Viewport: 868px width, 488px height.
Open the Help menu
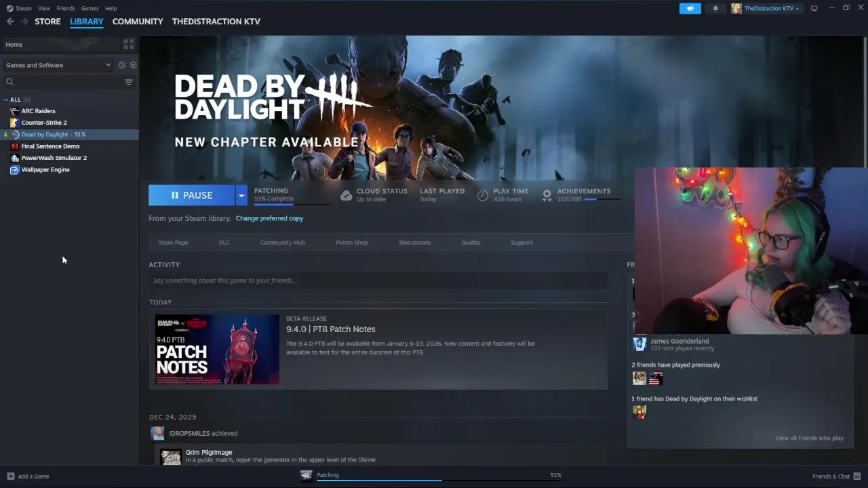pos(111,8)
